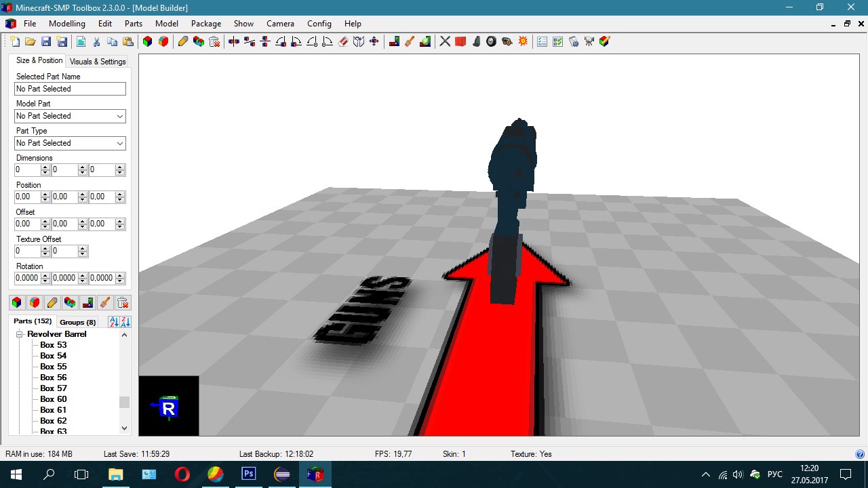Click the paintbrush icon above Parts list
Viewport: 868px width, 488px height.
105,302
